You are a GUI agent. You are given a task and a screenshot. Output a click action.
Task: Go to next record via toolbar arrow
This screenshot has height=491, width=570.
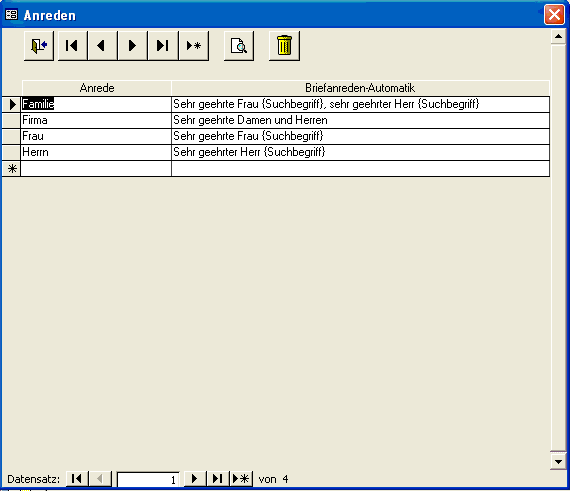point(133,46)
